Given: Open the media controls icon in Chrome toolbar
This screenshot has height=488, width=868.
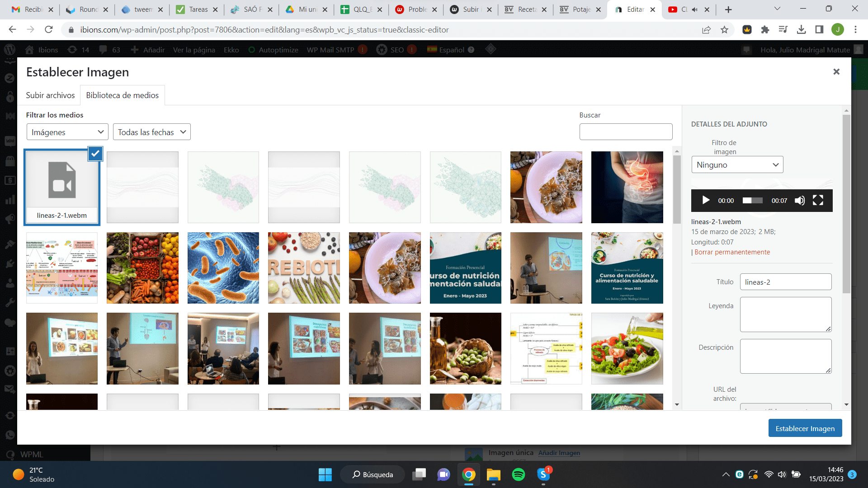Looking at the screenshot, I should pyautogui.click(x=783, y=30).
